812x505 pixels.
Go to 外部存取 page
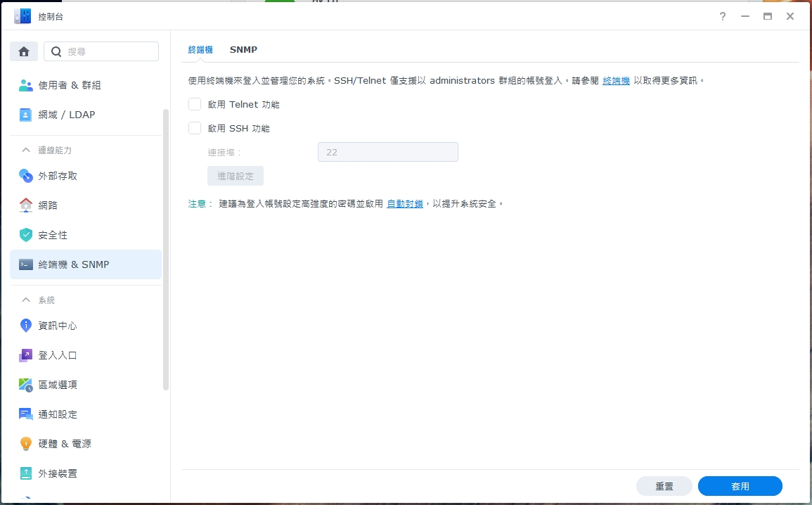[86, 176]
